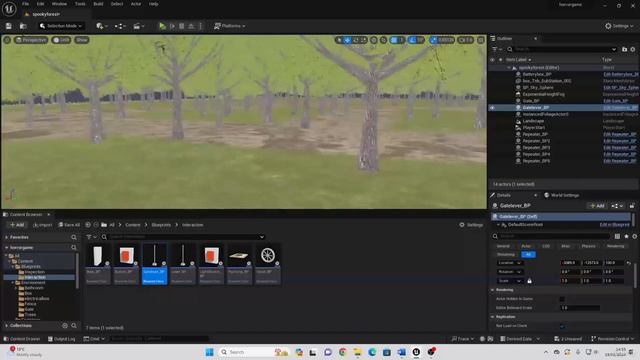Click the Content Browser Import button
The height and width of the screenshot is (360, 640).
tap(42, 225)
